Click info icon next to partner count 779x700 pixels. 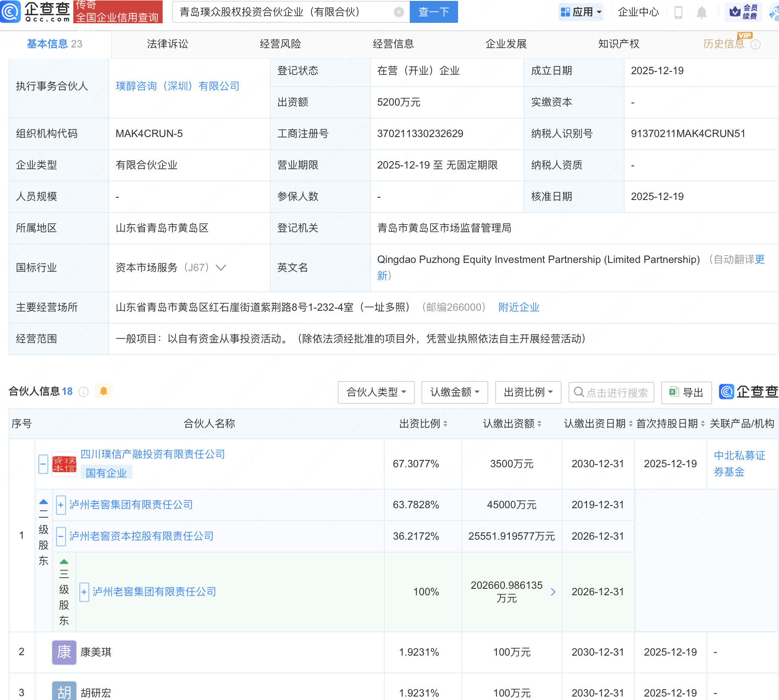tap(84, 391)
